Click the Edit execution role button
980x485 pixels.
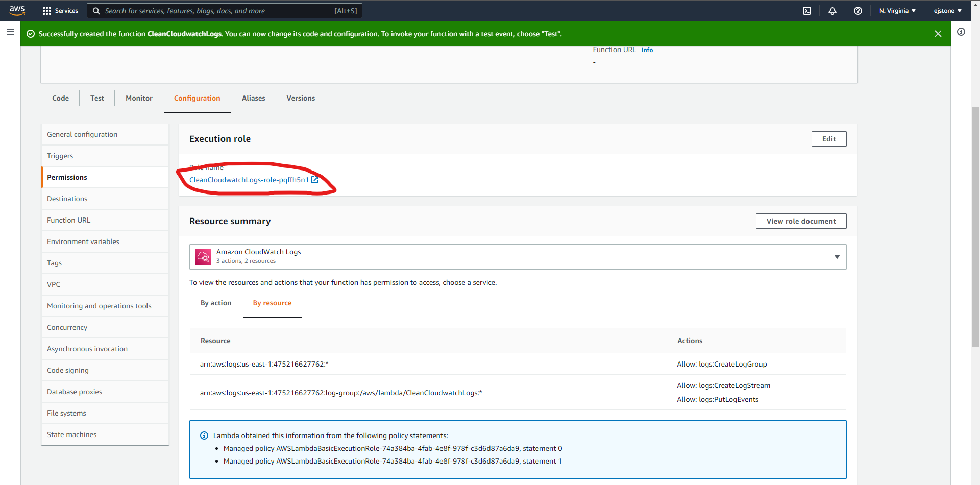click(829, 139)
